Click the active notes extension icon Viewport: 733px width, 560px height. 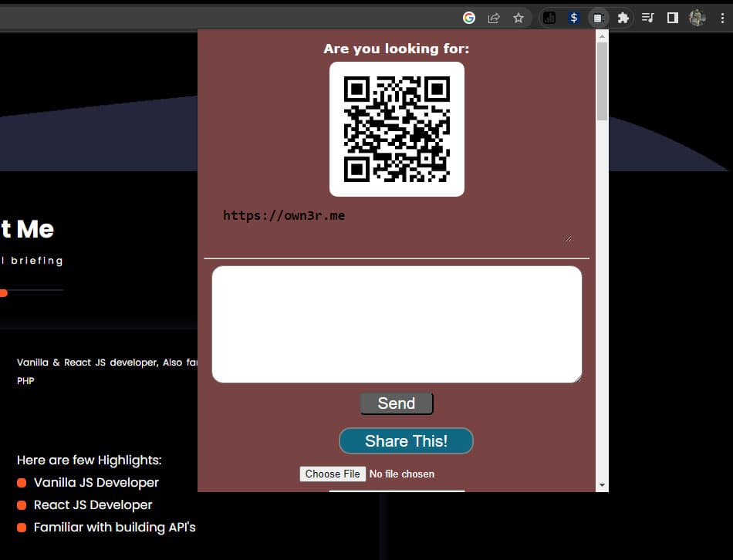click(597, 17)
